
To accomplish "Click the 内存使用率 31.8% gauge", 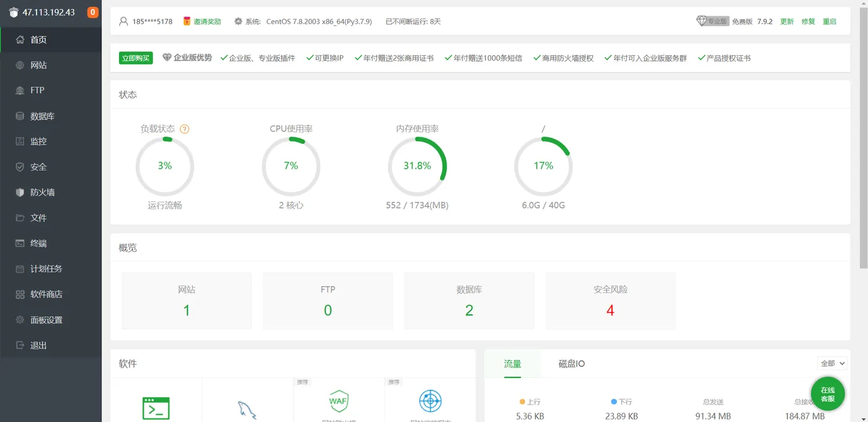I will pyautogui.click(x=417, y=166).
